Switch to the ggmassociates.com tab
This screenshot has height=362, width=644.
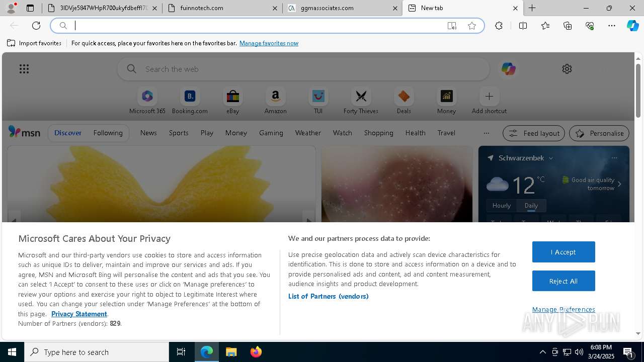tap(342, 8)
